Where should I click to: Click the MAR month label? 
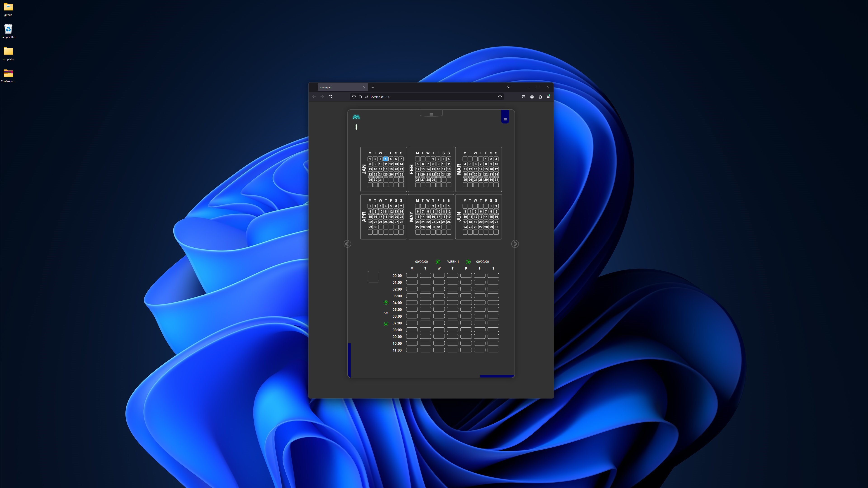[x=459, y=169]
